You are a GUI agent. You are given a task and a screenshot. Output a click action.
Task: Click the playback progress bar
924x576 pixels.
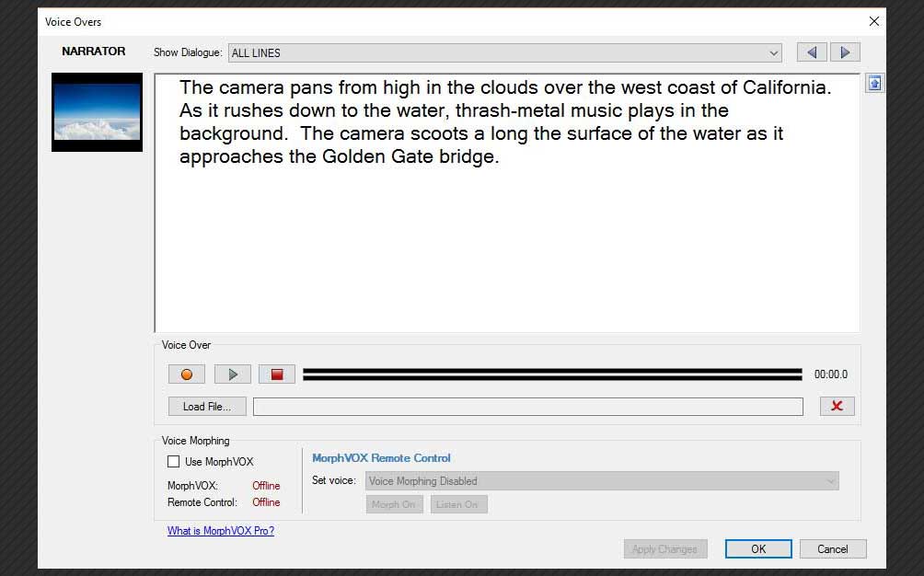552,374
